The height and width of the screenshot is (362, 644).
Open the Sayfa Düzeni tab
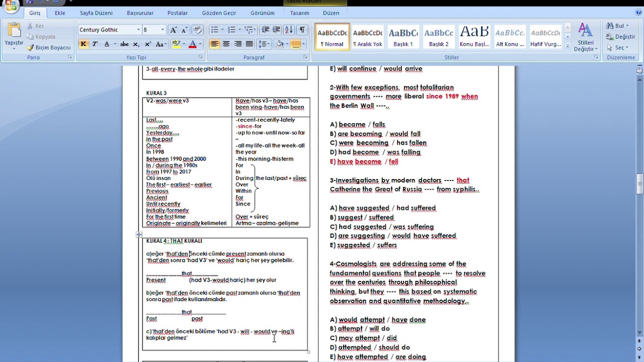pyautogui.click(x=96, y=13)
